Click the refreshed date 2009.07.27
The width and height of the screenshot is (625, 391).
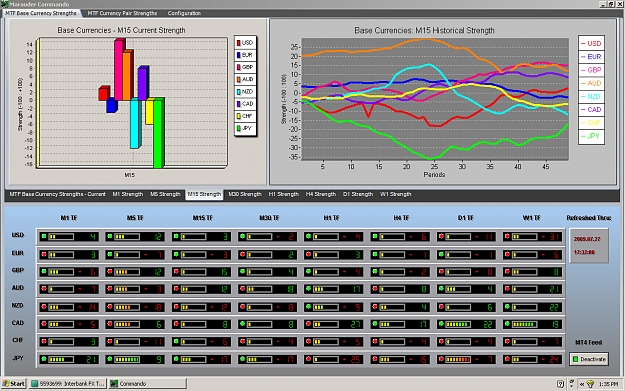coord(587,239)
